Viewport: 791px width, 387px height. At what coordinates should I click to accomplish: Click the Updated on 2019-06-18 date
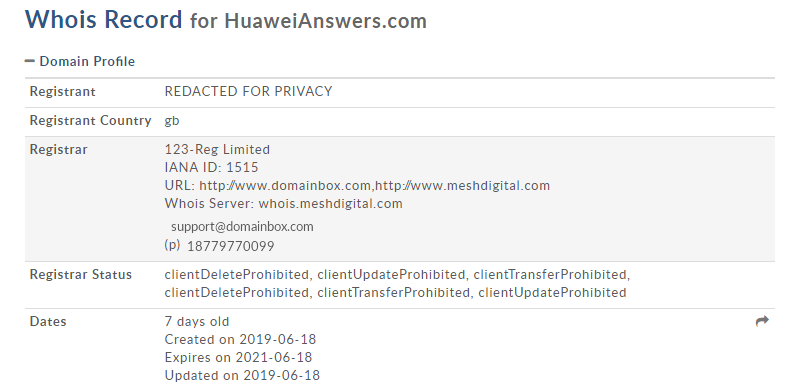[x=242, y=376]
